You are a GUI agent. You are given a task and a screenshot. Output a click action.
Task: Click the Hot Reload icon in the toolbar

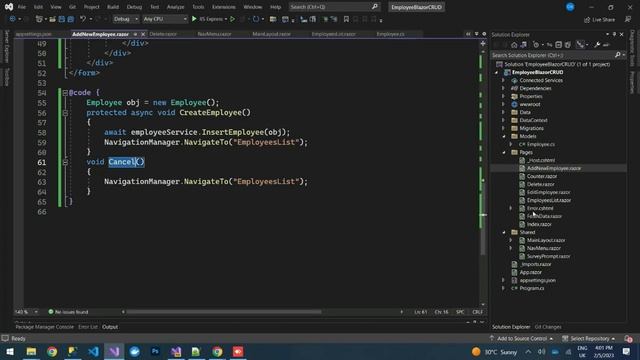256,19
